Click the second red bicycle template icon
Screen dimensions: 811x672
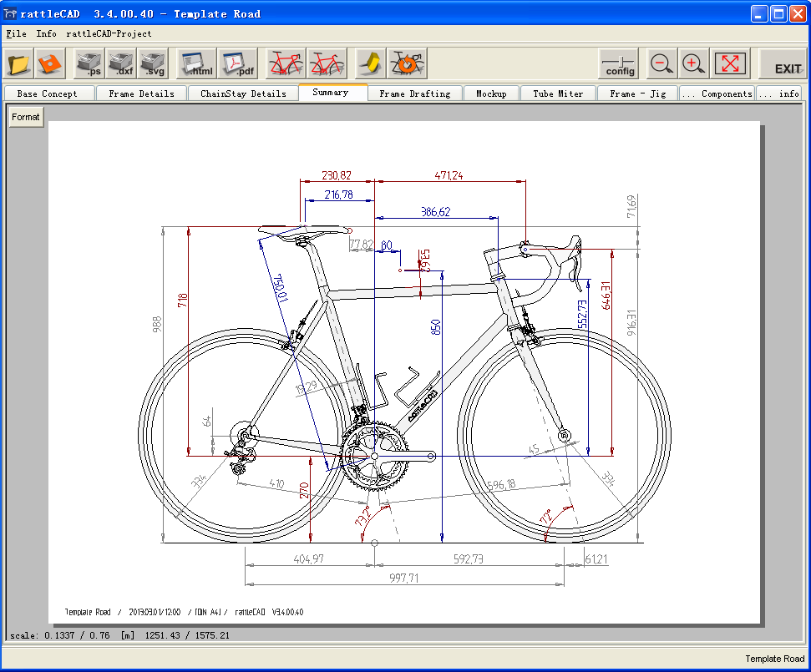[327, 63]
